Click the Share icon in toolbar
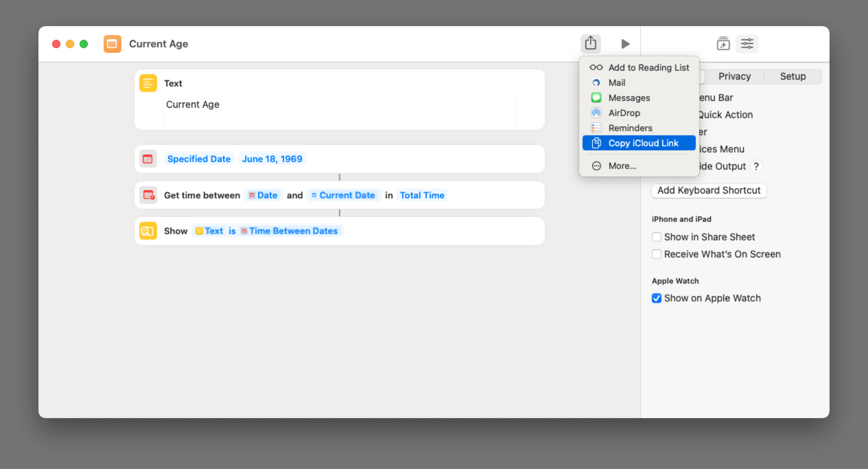The height and width of the screenshot is (469, 868). pos(590,43)
